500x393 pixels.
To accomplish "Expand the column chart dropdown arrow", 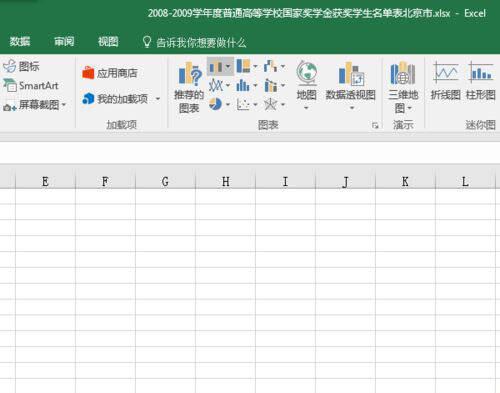I will [x=228, y=66].
